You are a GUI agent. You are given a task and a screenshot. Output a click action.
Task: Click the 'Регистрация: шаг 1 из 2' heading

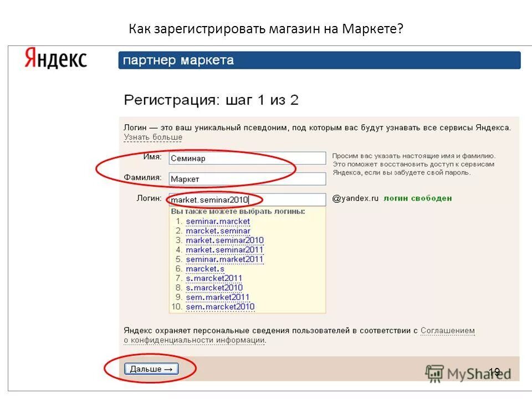(x=211, y=100)
